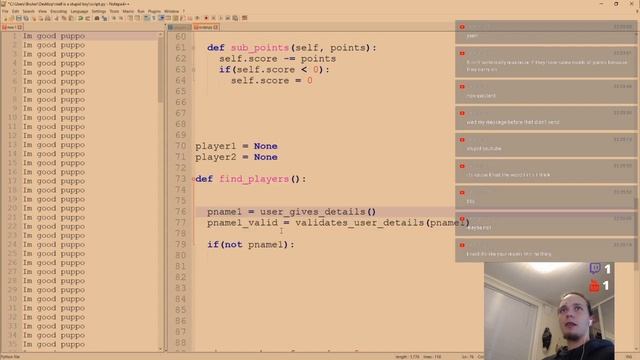Click the Open file toolbar icon
The height and width of the screenshot is (360, 640).
pos(11,18)
